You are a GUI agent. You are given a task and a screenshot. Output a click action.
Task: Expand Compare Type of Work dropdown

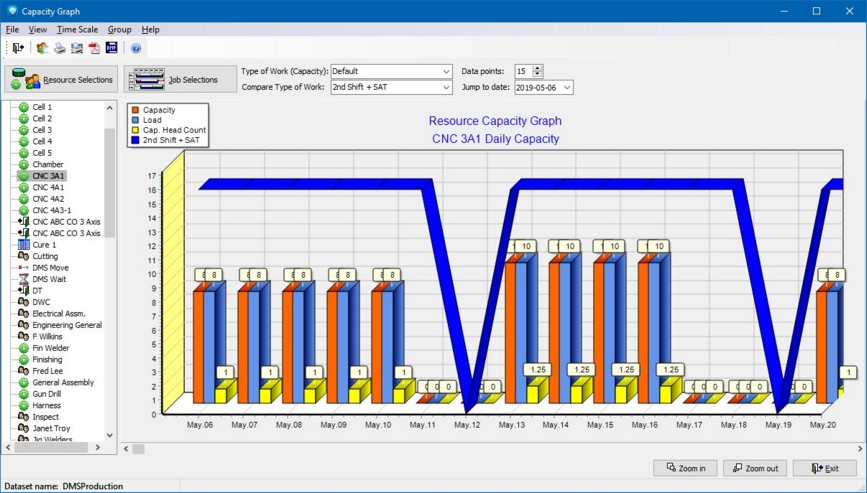coord(446,88)
